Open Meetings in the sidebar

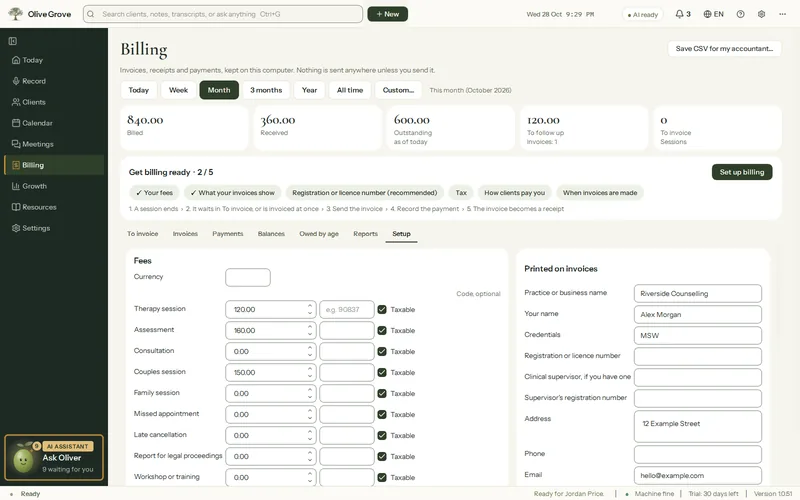click(54, 144)
